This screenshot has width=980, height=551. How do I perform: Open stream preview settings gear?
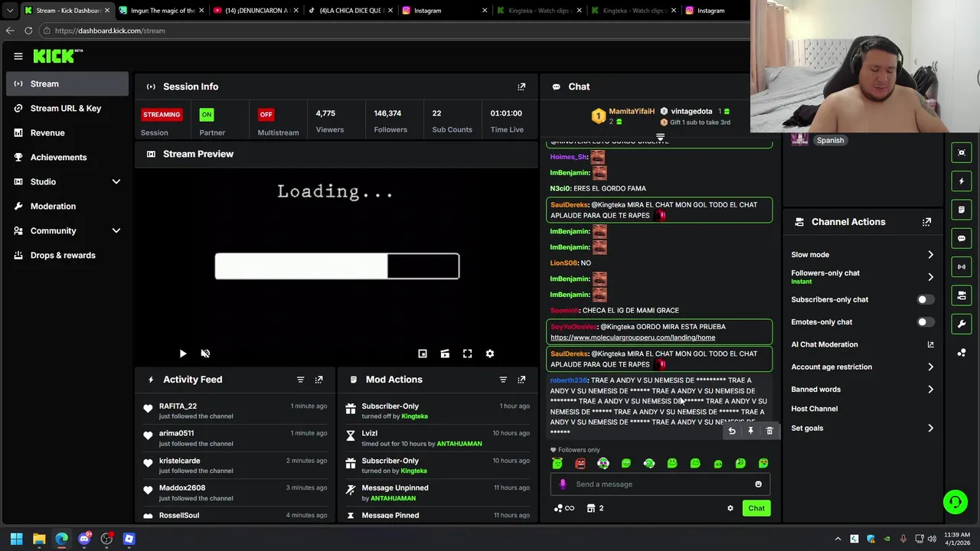click(490, 354)
